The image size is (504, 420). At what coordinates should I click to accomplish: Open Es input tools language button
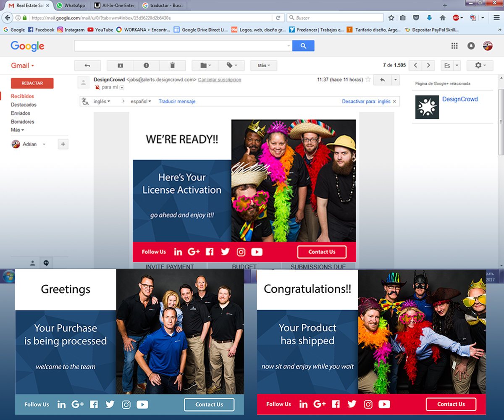(447, 66)
